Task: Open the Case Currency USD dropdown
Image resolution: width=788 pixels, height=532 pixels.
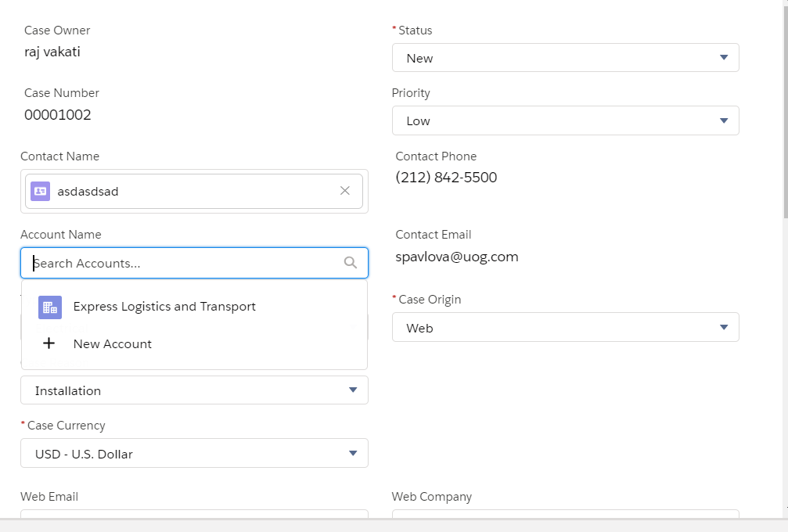Action: 194,454
